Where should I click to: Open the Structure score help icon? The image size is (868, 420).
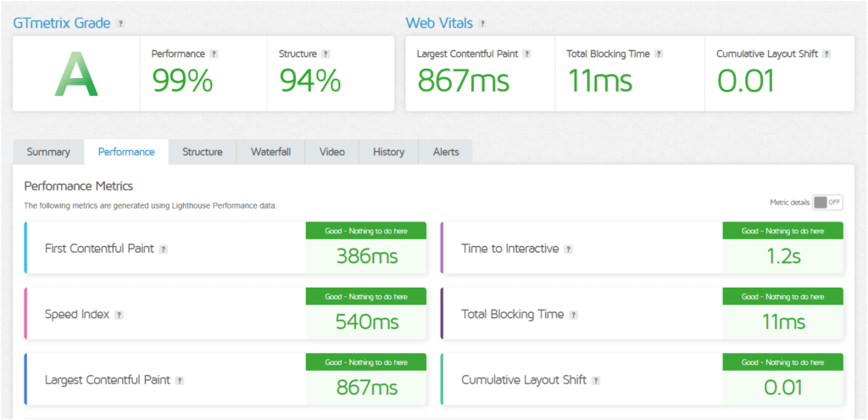click(x=325, y=53)
